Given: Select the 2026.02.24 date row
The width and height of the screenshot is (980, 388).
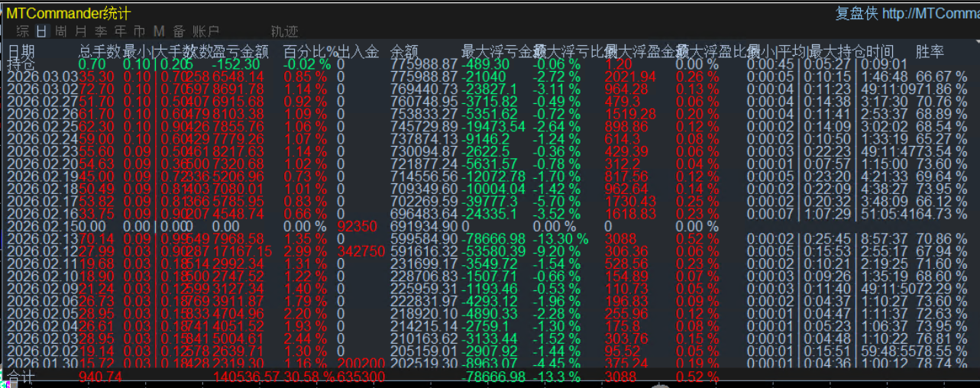Looking at the screenshot, I should tap(42, 139).
